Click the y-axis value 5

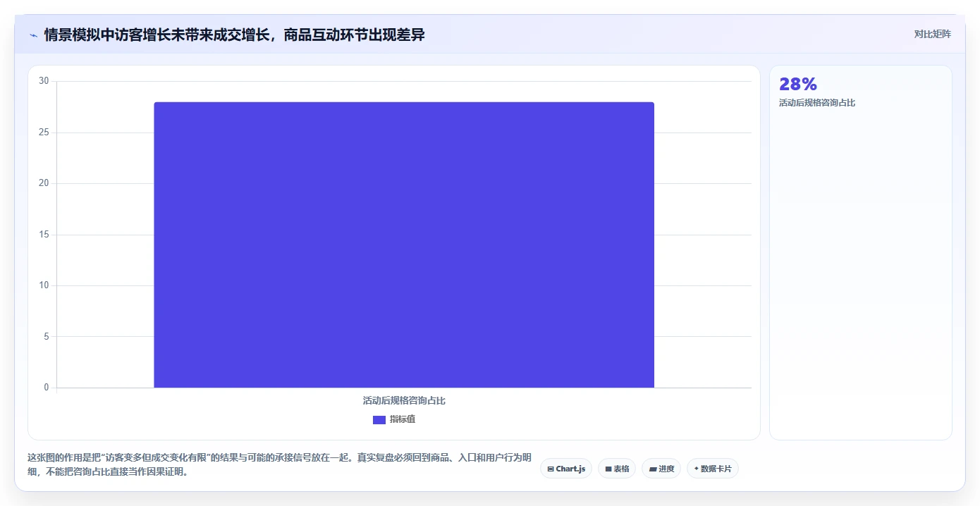point(47,336)
